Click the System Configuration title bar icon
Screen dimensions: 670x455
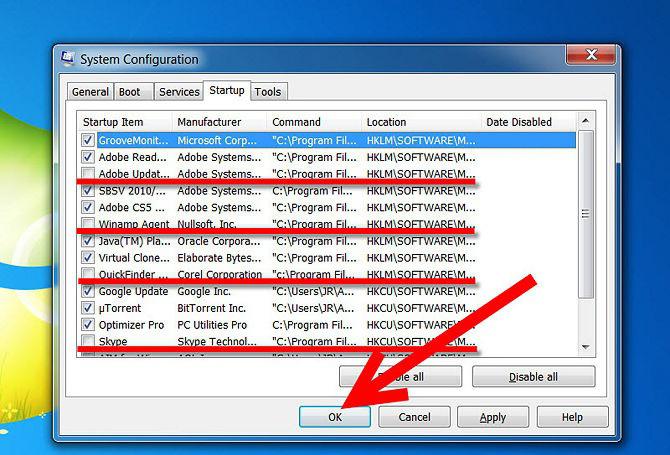pyautogui.click(x=67, y=59)
